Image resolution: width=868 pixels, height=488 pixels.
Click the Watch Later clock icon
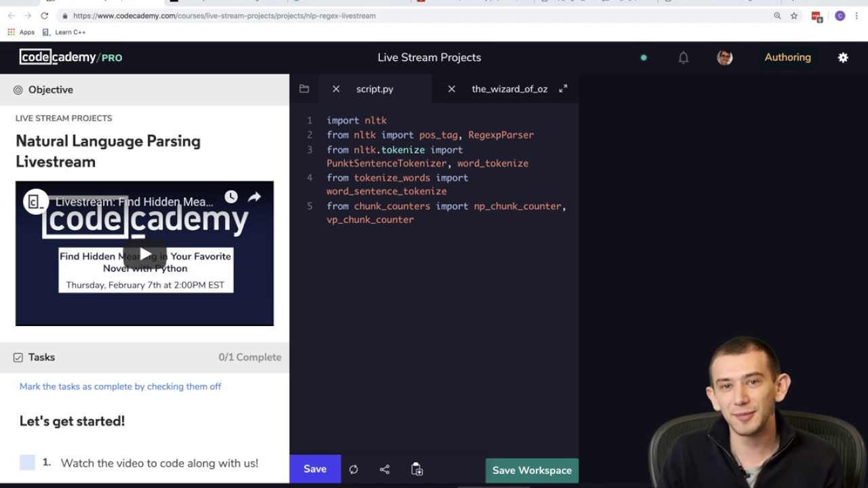[231, 197]
